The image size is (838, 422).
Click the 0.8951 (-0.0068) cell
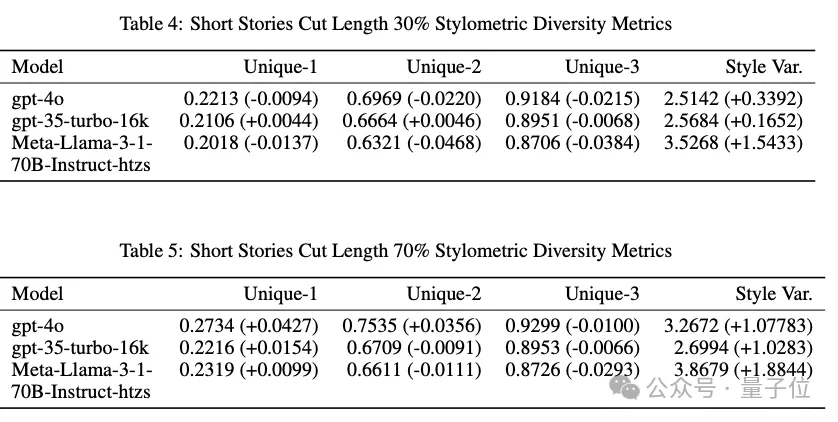[x=573, y=121]
